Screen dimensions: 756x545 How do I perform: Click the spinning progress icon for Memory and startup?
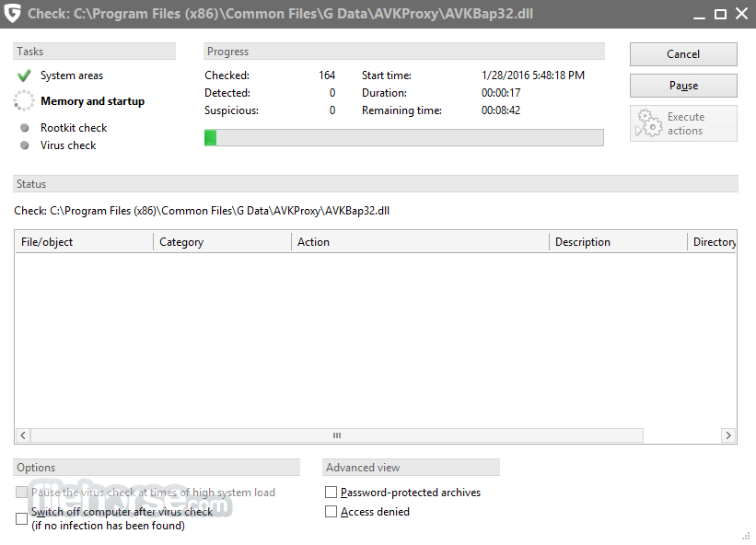(x=24, y=101)
